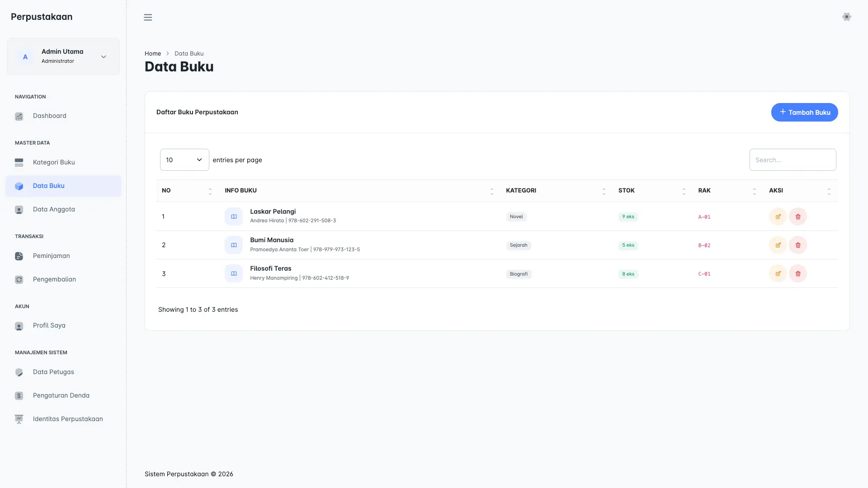Open the Dashboard menu item

(x=63, y=116)
